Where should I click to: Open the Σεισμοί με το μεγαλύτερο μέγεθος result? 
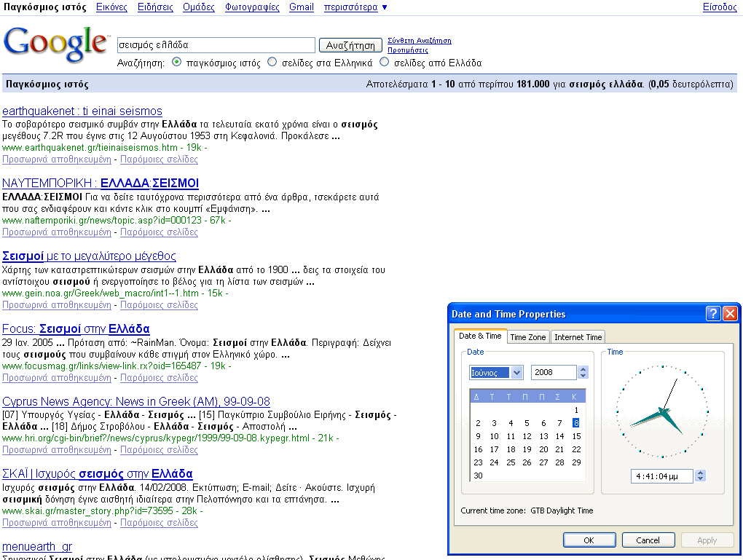point(89,256)
